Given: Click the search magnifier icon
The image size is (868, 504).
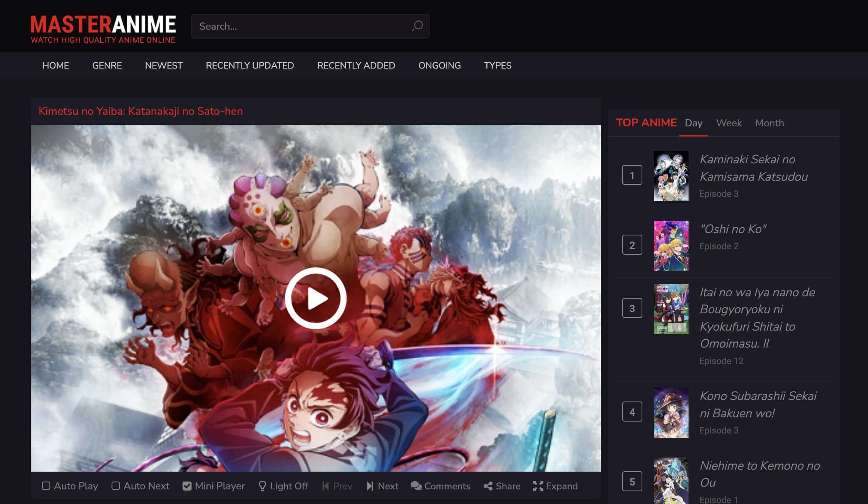Looking at the screenshot, I should (x=417, y=26).
